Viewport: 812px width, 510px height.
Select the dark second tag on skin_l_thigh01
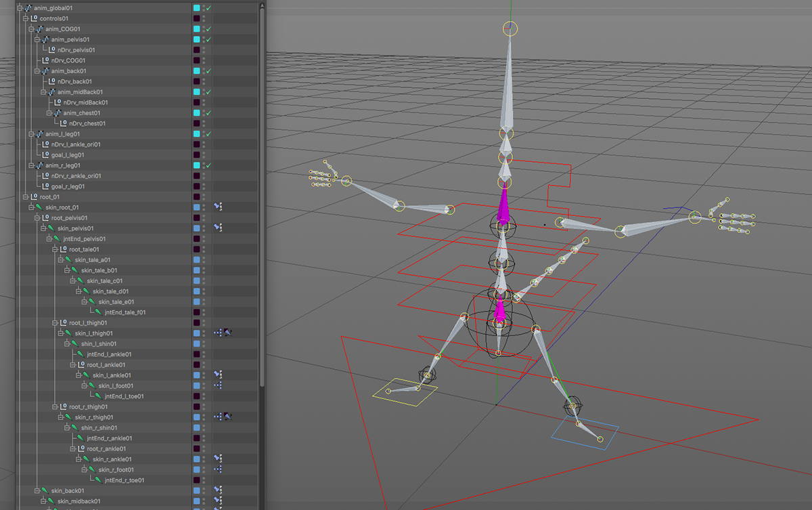click(228, 333)
